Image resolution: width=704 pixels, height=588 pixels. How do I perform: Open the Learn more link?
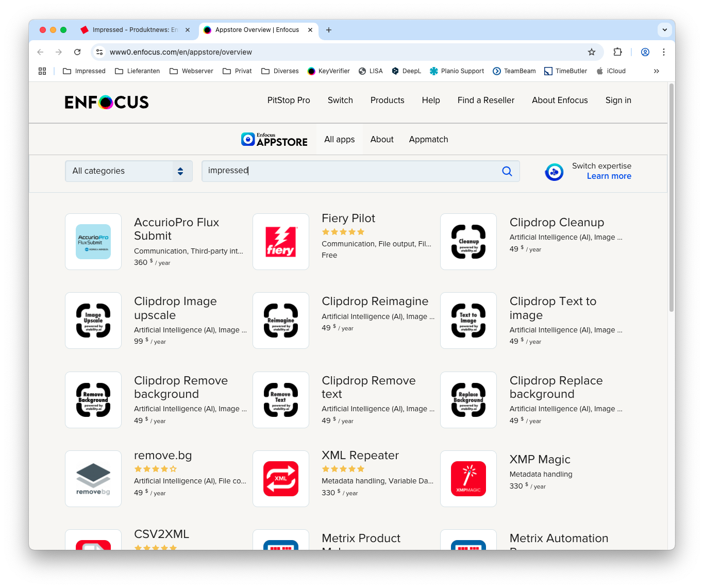click(x=609, y=176)
